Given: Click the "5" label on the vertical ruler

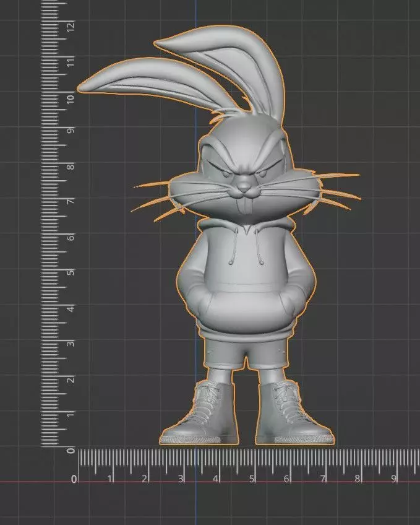Looking at the screenshot, I should [x=71, y=272].
